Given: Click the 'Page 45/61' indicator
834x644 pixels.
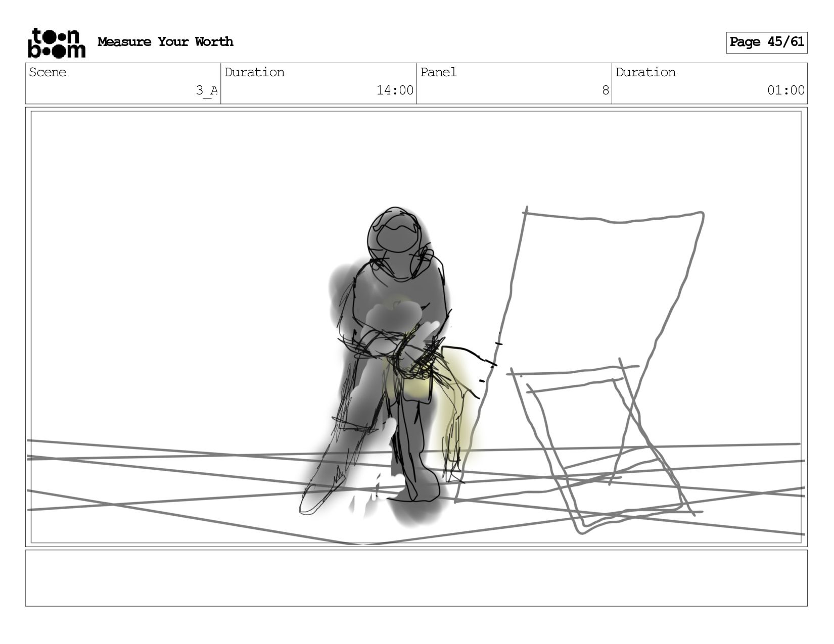Looking at the screenshot, I should (766, 42).
